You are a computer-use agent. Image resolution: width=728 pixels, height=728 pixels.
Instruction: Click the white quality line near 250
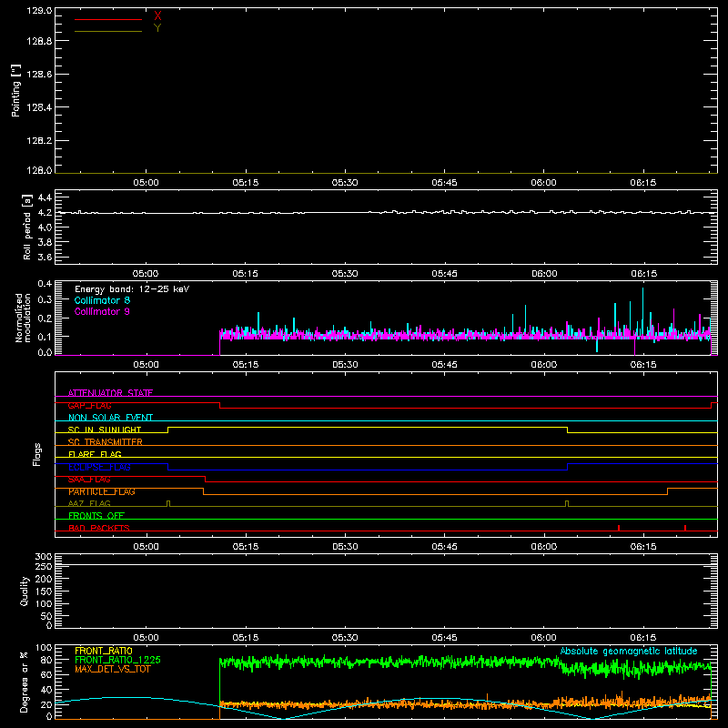(386, 564)
